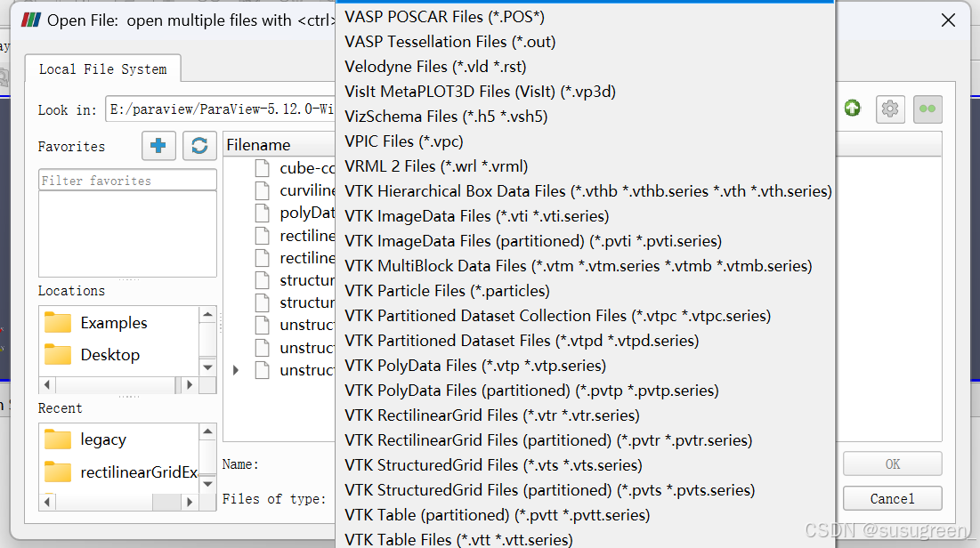The image size is (980, 548).
Task: Choose VRML 2 Files (*.wrl *.vrml)
Action: click(585, 167)
